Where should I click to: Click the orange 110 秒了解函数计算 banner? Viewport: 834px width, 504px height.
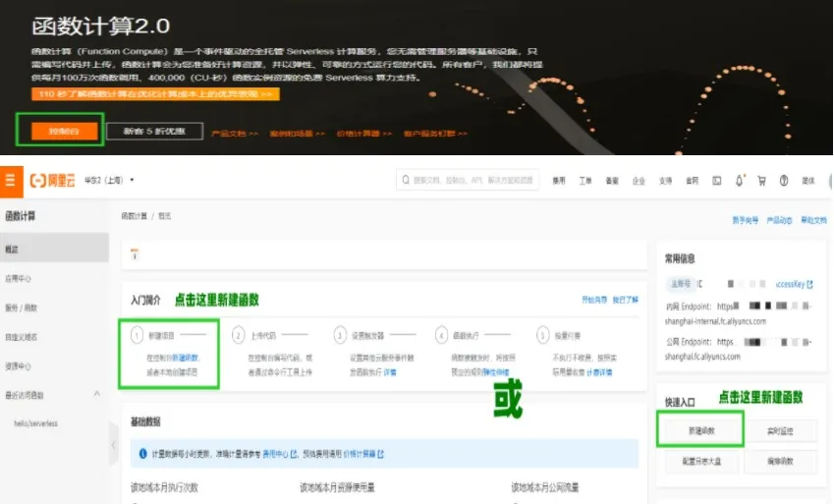coord(155,94)
